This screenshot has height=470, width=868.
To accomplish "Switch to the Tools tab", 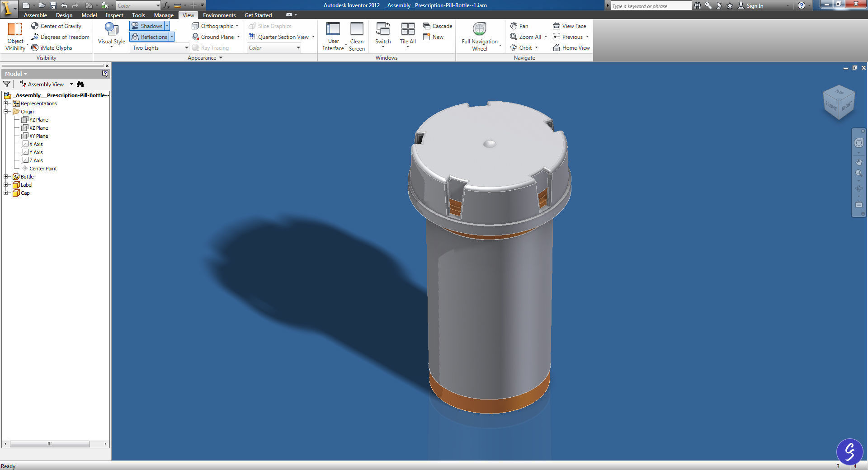I will point(138,15).
